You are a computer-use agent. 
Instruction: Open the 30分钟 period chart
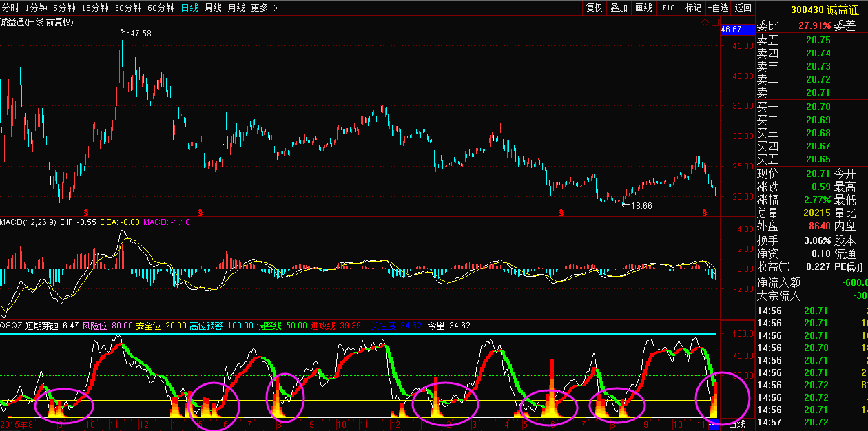click(x=127, y=8)
